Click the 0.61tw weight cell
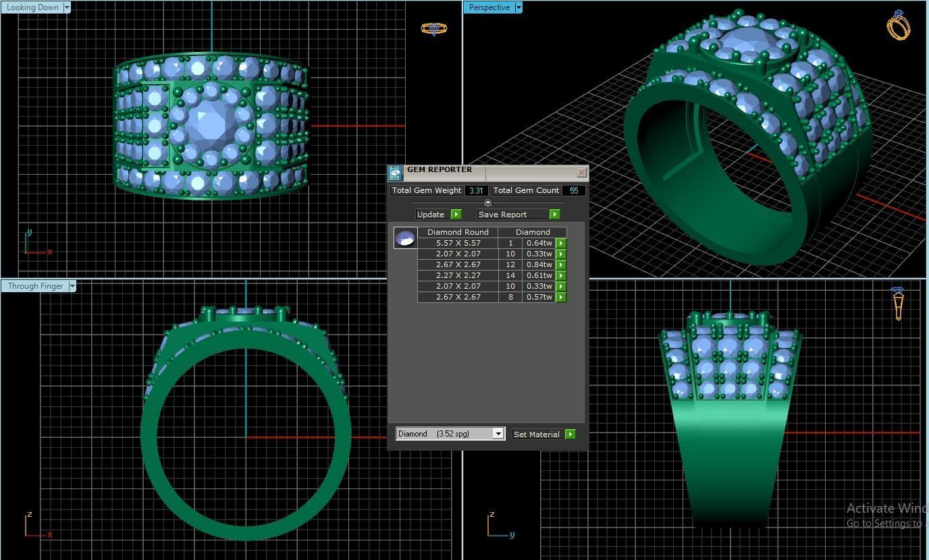Viewport: 929px width, 560px height. pos(539,275)
